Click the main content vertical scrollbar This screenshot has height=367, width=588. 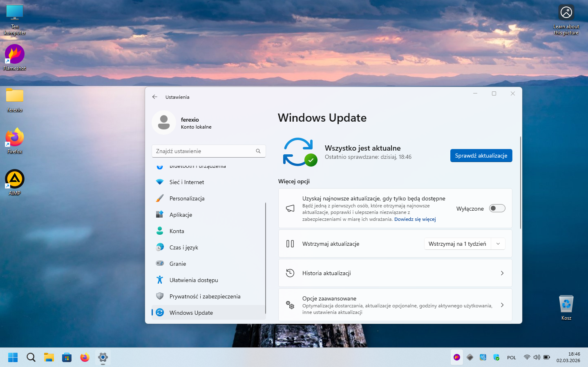[520, 184]
